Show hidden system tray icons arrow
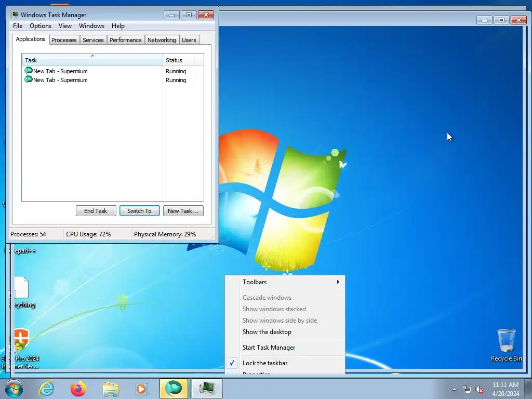Image resolution: width=532 pixels, height=399 pixels. (x=454, y=389)
